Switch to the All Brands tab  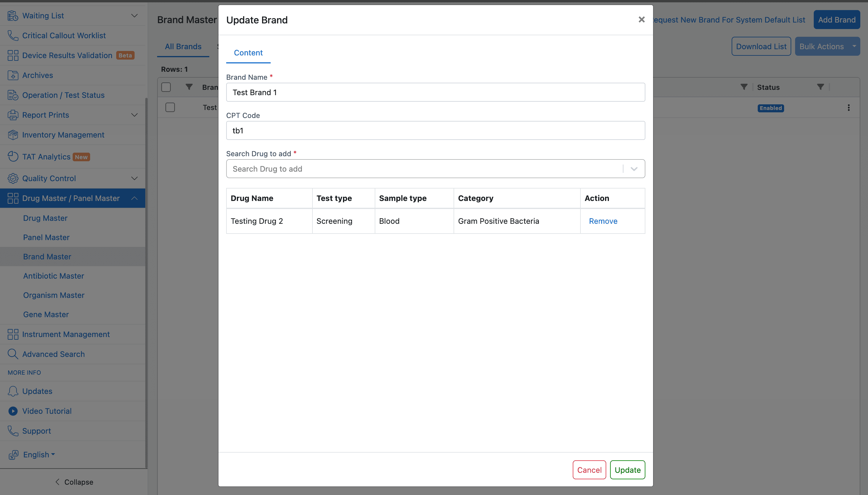(183, 47)
